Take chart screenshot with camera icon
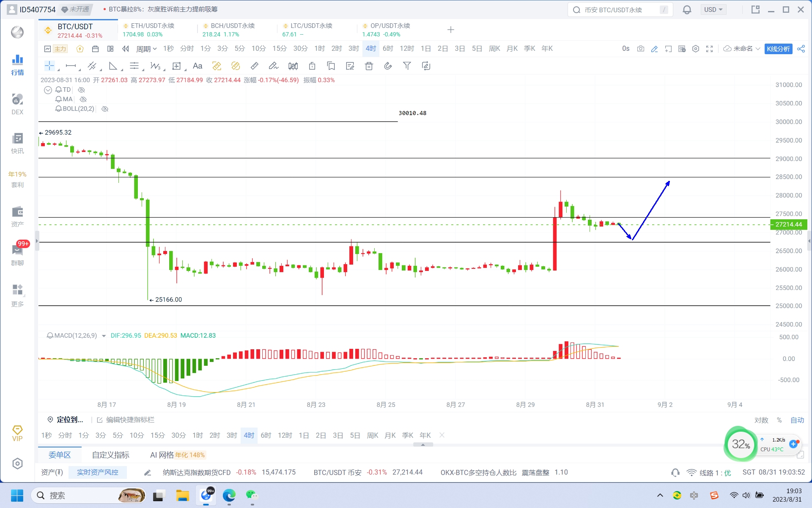The height and width of the screenshot is (508, 812). point(640,49)
